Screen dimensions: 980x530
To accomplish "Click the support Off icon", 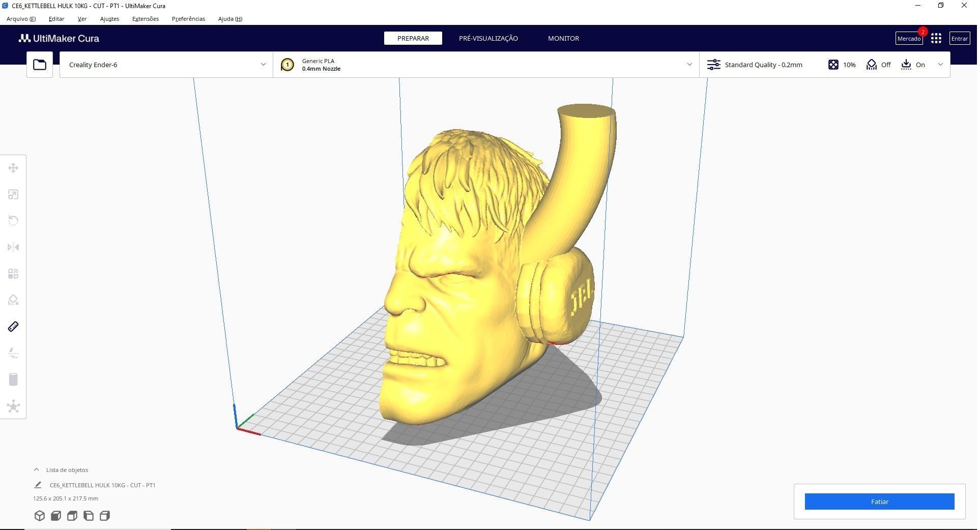I will point(872,65).
